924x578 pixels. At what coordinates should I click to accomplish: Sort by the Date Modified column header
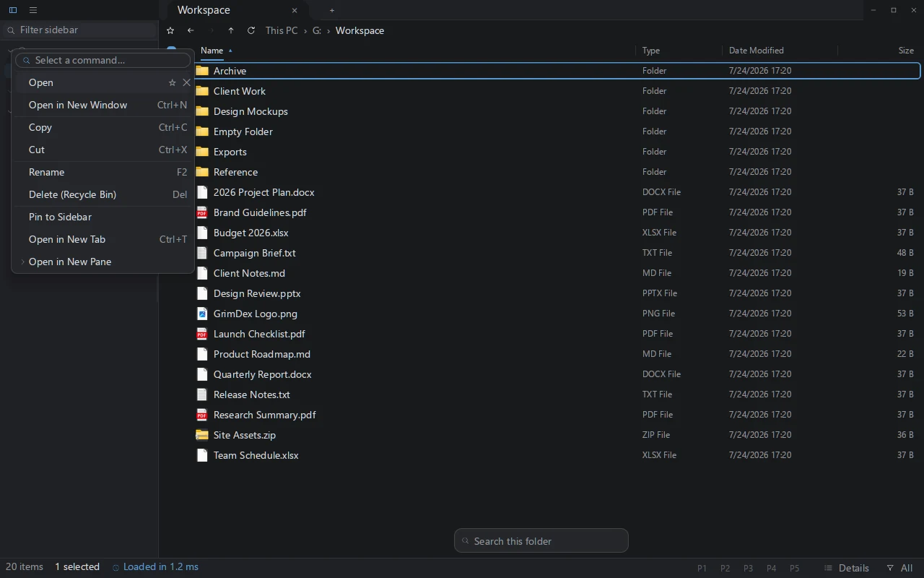click(756, 51)
